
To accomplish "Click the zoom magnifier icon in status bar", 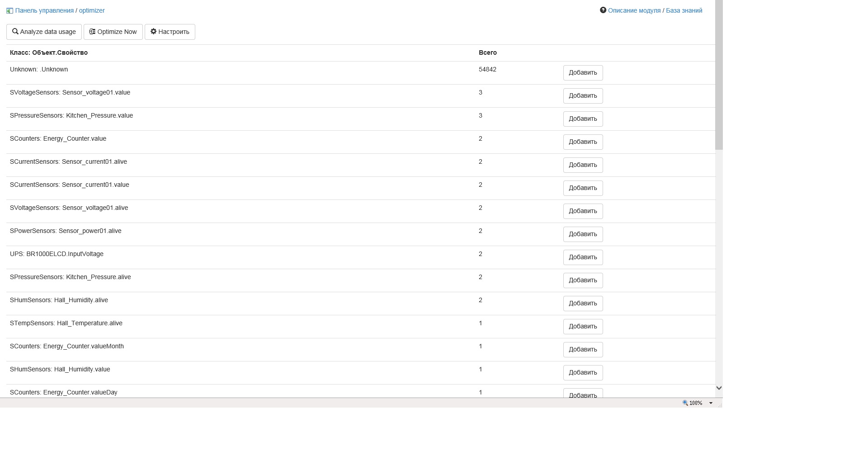I will (x=685, y=403).
